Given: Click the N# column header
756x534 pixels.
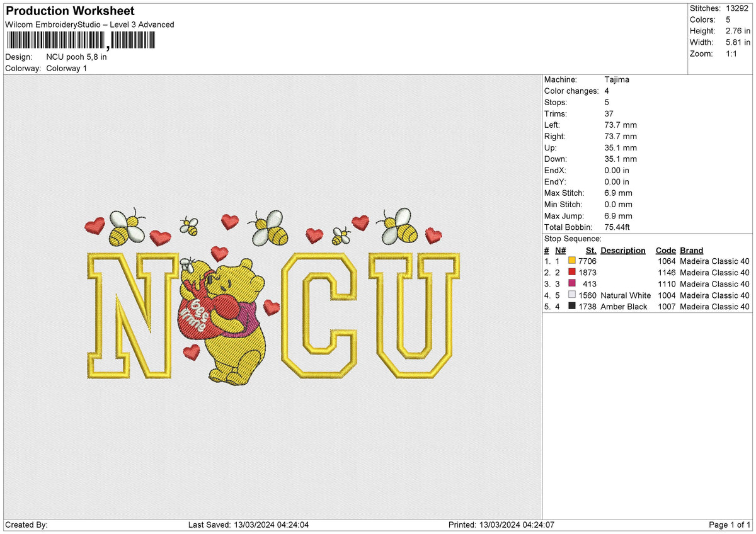Looking at the screenshot, I should coord(561,250).
